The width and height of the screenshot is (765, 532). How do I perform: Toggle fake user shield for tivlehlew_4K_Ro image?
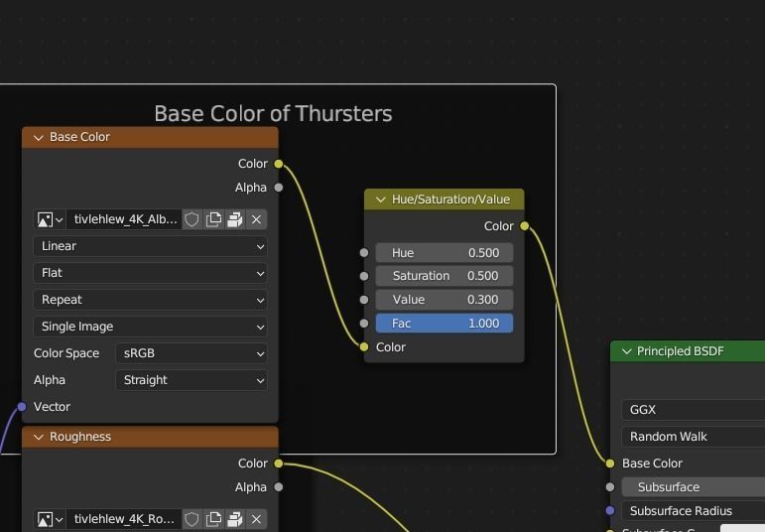click(x=191, y=519)
